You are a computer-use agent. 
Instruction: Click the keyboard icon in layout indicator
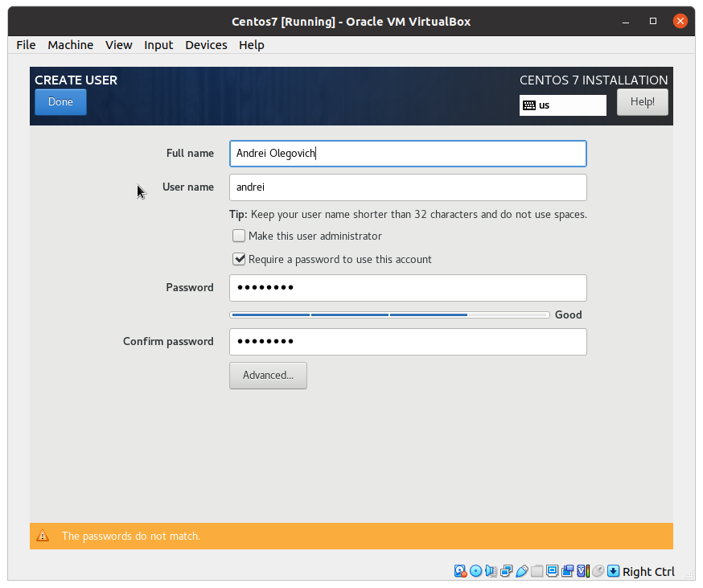pyautogui.click(x=529, y=105)
